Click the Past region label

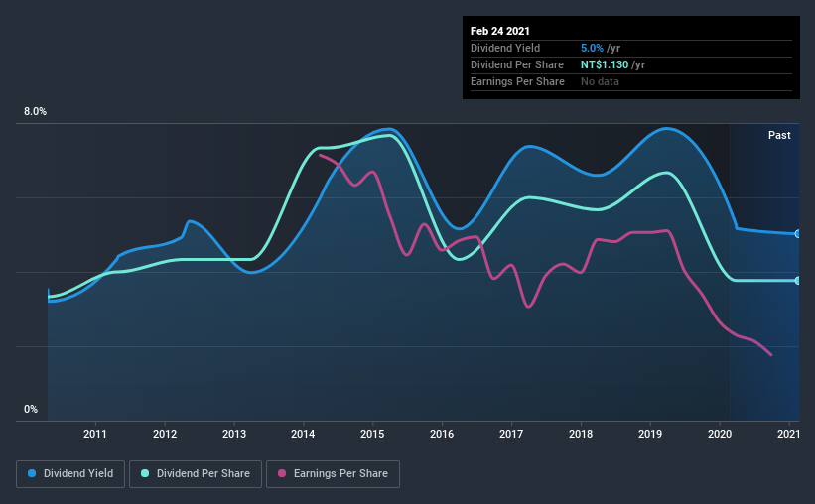pos(779,135)
